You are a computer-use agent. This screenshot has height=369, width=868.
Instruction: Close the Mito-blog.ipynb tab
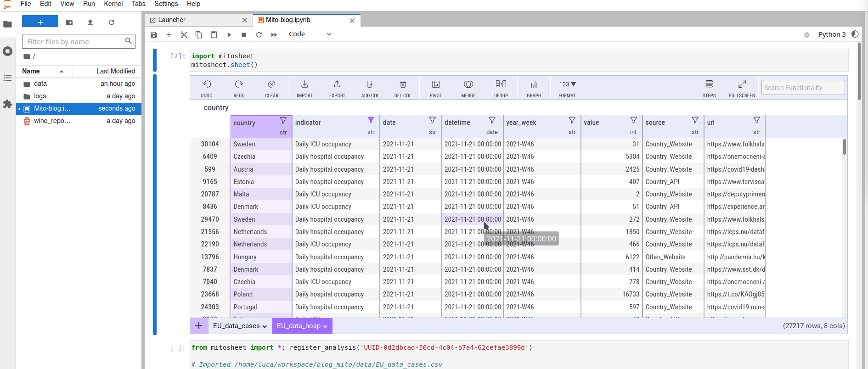tap(352, 20)
